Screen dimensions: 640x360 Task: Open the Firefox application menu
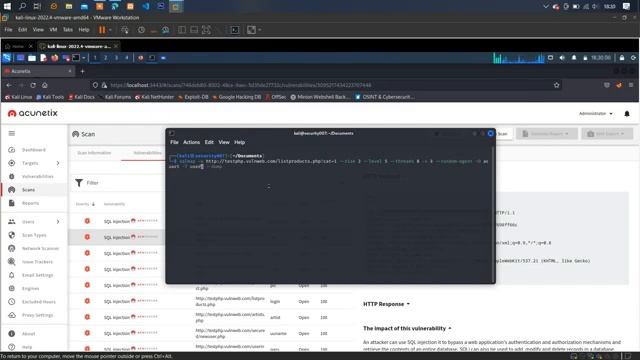(631, 85)
